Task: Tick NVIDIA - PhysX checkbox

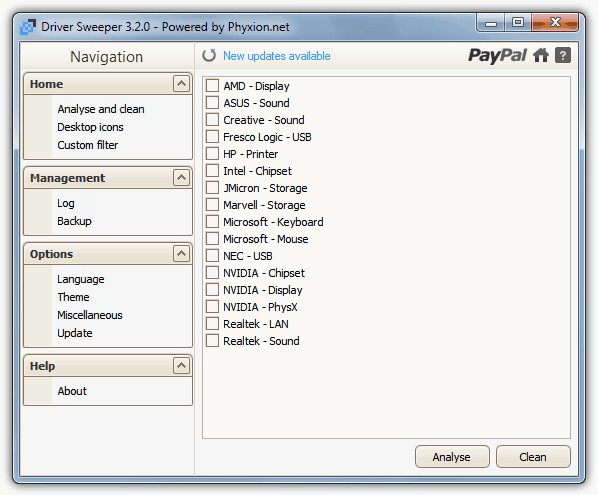Action: [212, 307]
